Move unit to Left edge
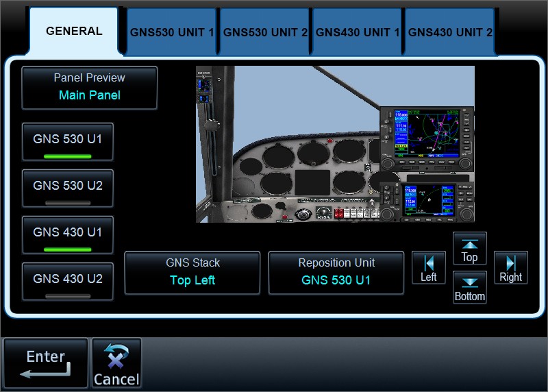The width and height of the screenshot is (548, 392). [429, 267]
